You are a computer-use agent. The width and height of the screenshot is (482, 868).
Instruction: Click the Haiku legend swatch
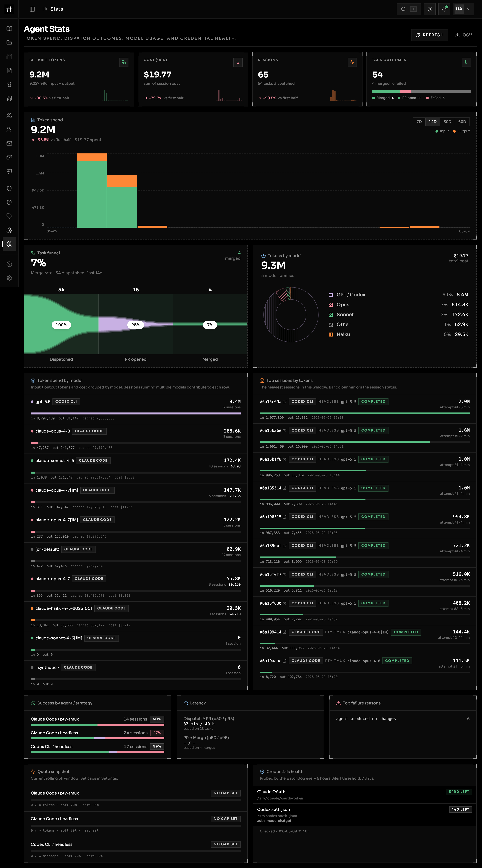331,335
